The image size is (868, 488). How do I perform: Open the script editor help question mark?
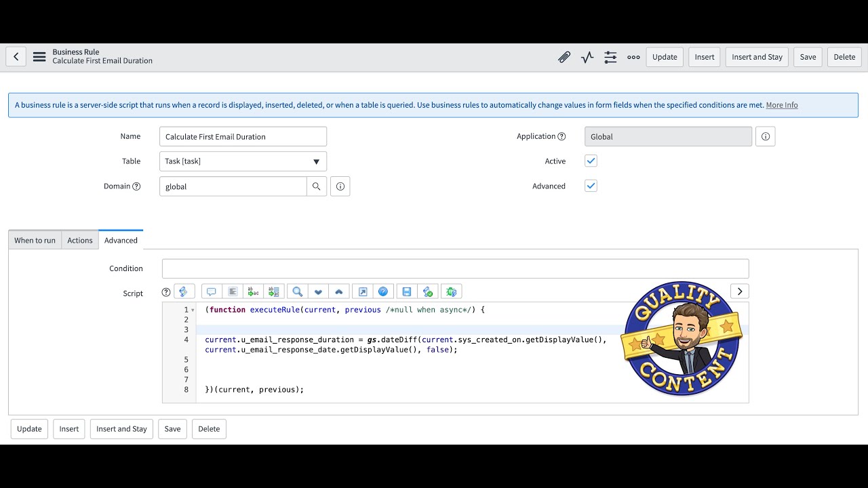[165, 291]
